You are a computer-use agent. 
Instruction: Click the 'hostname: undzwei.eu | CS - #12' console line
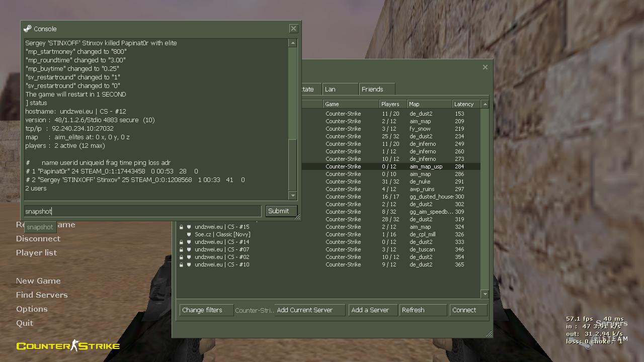click(x=75, y=112)
